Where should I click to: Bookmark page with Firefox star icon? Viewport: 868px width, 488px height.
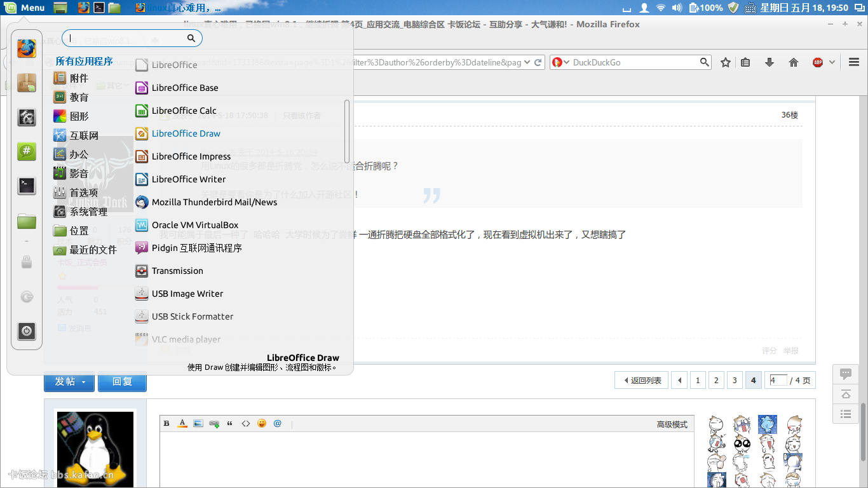coord(726,62)
